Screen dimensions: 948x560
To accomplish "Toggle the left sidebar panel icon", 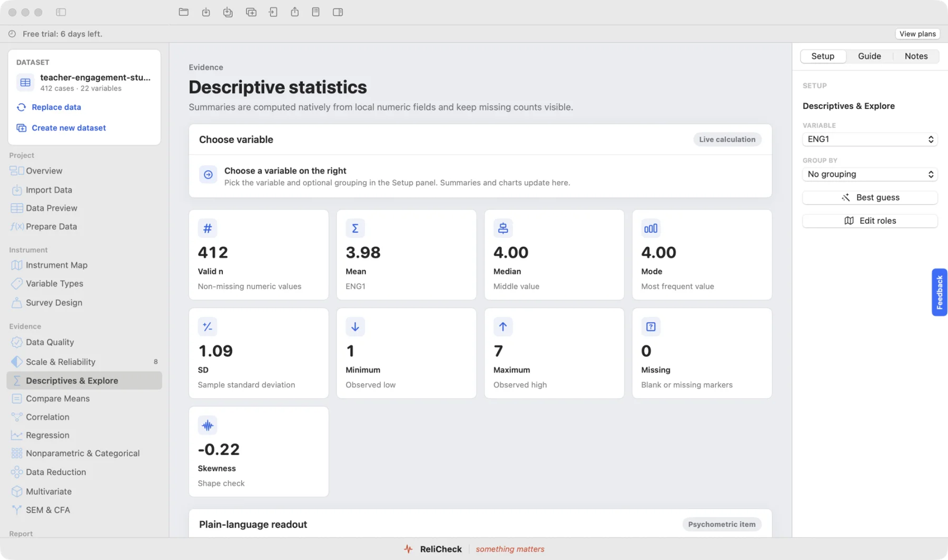I will click(x=61, y=12).
